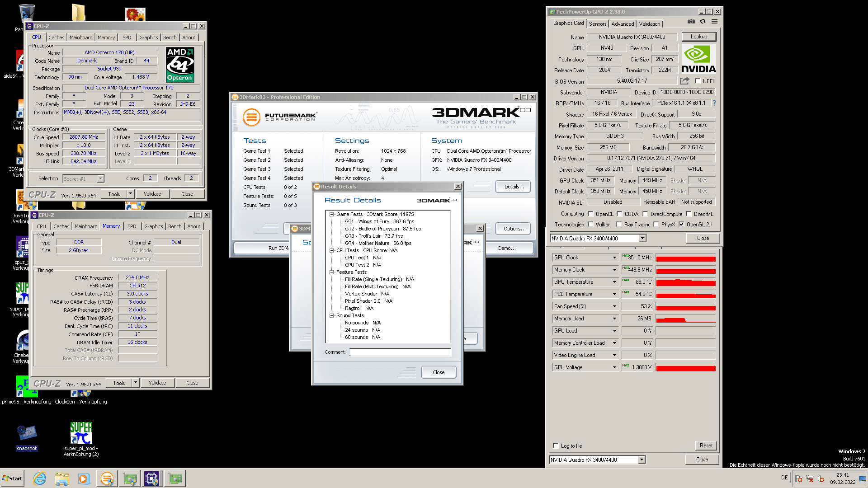The image size is (868, 488).
Task: Click the Start button
Action: click(x=12, y=479)
